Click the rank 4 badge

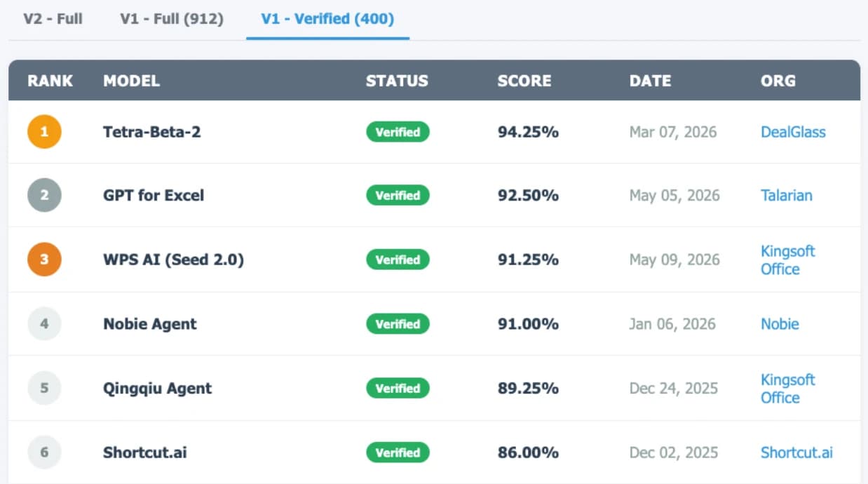coord(44,324)
